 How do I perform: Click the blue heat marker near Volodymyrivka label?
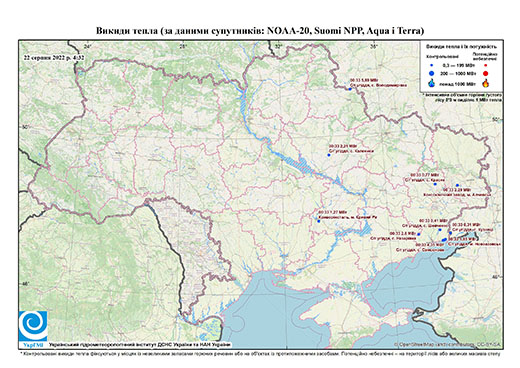(x=350, y=89)
